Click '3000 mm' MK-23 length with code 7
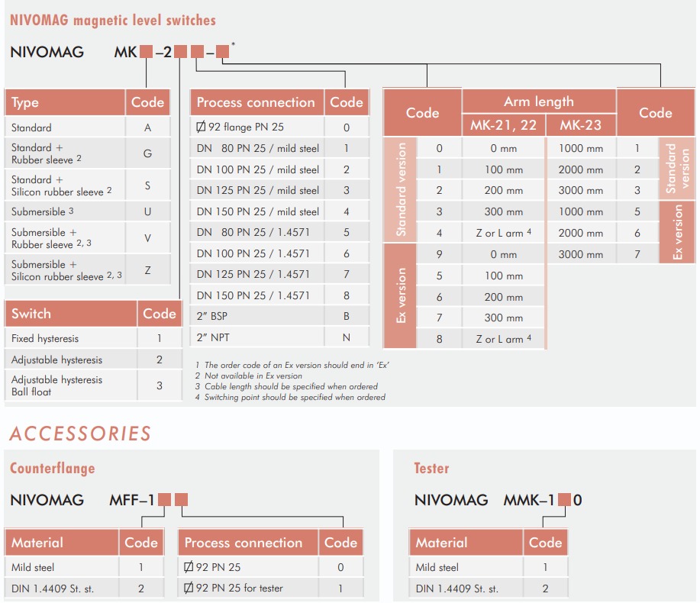This screenshot has width=700, height=603. [581, 254]
